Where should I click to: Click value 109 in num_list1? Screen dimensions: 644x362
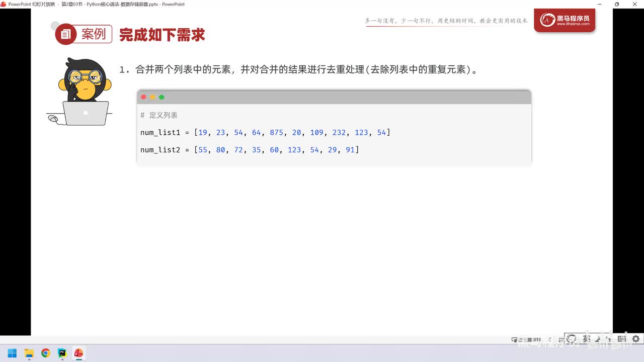pos(316,133)
